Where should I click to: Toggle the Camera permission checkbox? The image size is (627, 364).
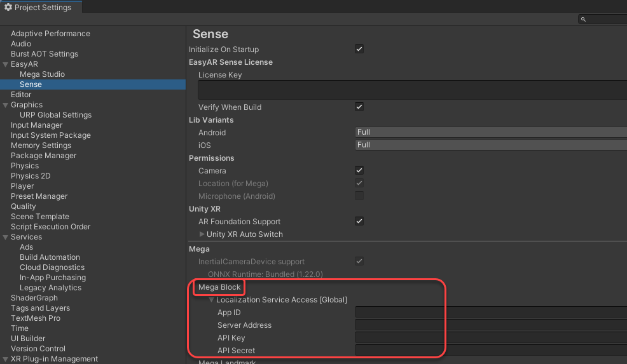click(x=359, y=170)
